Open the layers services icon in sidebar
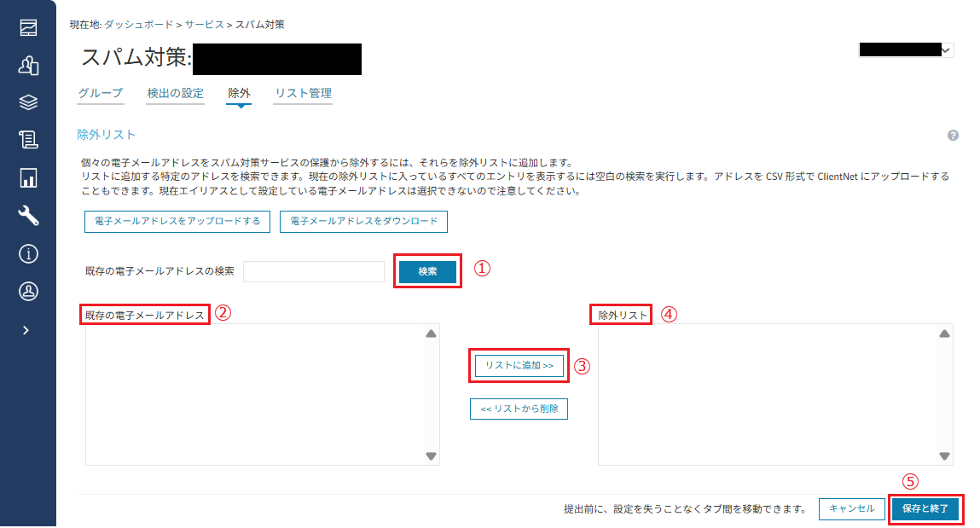 point(28,102)
